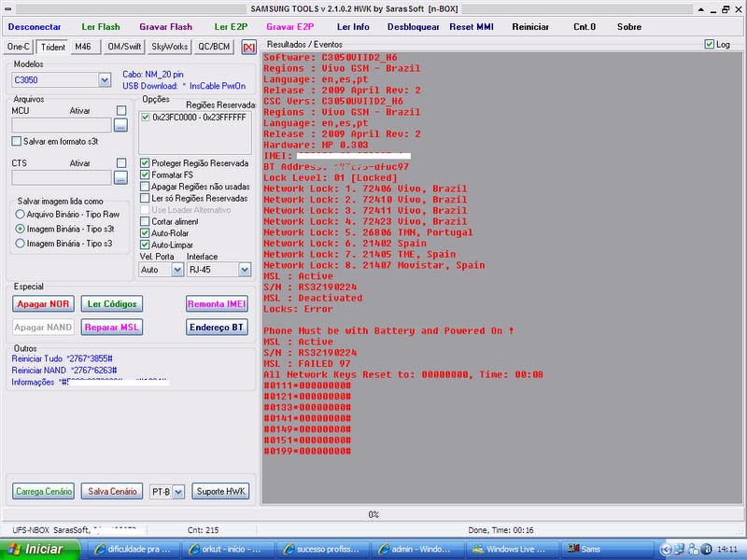Open PT-B language dropdown
This screenshot has height=560, width=747.
click(x=178, y=492)
